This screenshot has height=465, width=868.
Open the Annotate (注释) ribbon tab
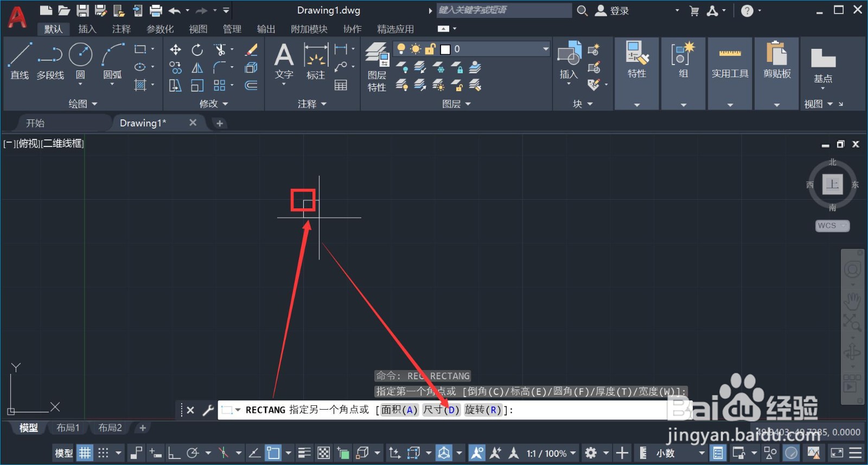pos(121,29)
